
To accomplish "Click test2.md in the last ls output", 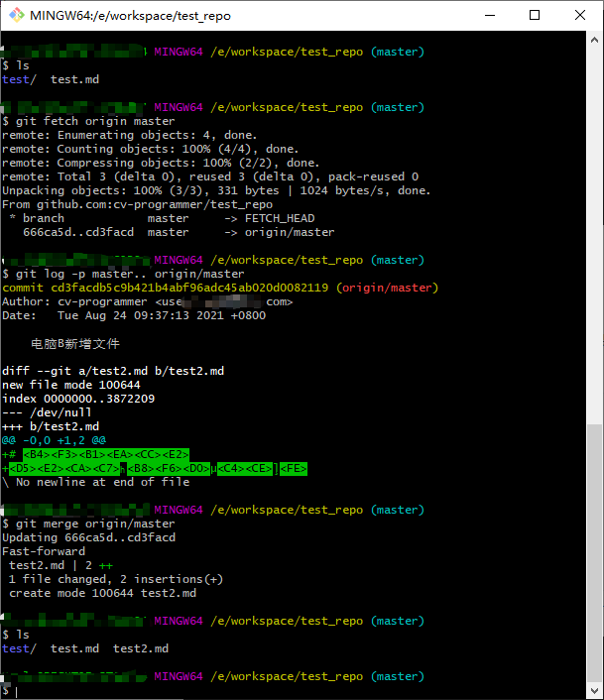I will click(140, 648).
